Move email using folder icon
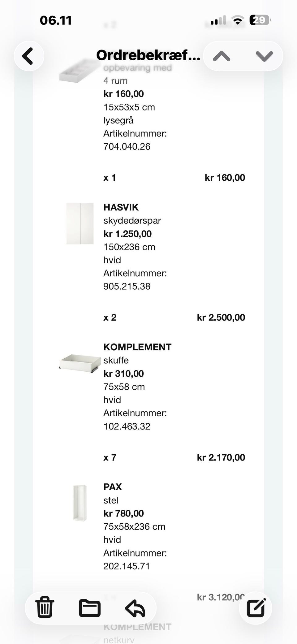 coord(90,607)
